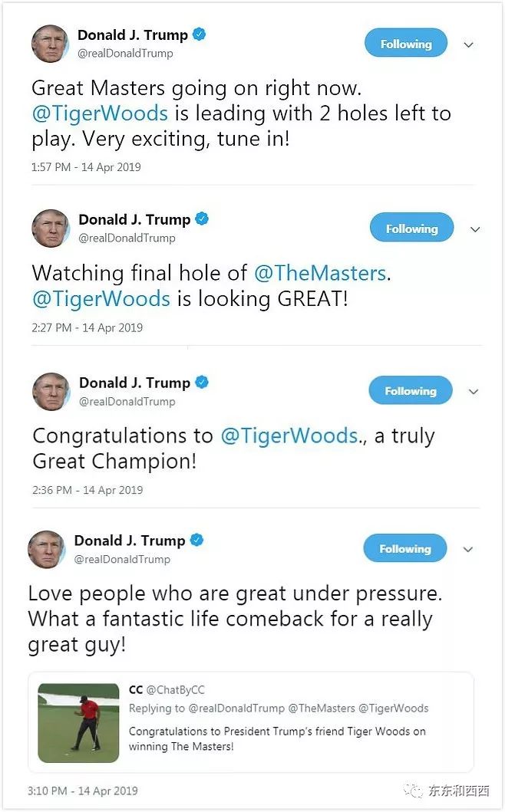Open golfer thumbnail in quoted CC tweet

79,723
